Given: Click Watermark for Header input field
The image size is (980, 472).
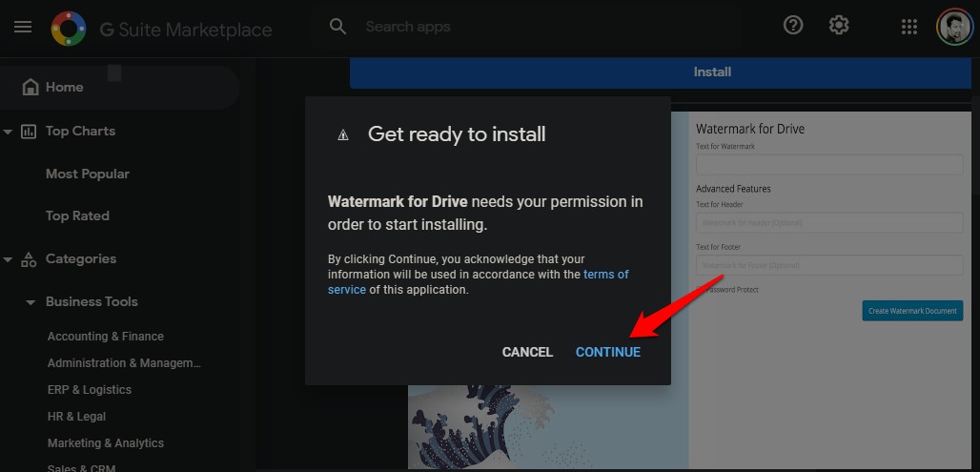Looking at the screenshot, I should 829,222.
